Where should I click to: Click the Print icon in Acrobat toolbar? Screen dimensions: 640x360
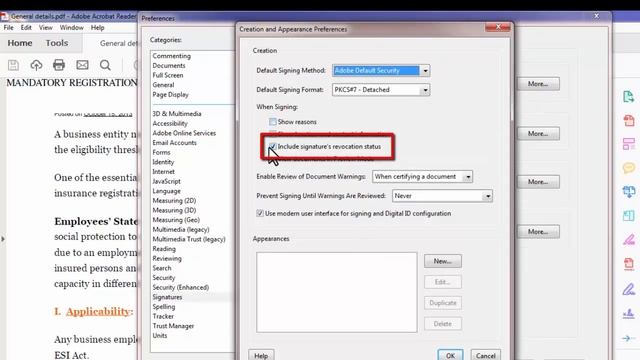pyautogui.click(x=59, y=65)
